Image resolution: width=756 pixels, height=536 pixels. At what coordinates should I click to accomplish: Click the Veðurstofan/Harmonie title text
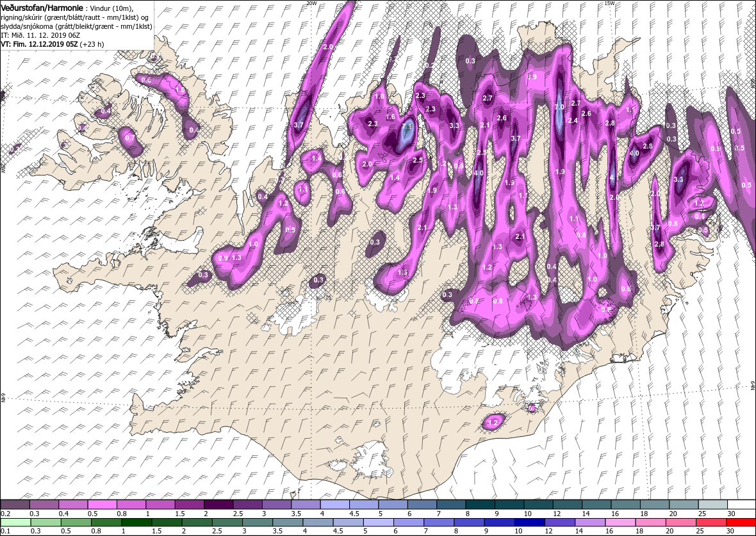point(43,8)
